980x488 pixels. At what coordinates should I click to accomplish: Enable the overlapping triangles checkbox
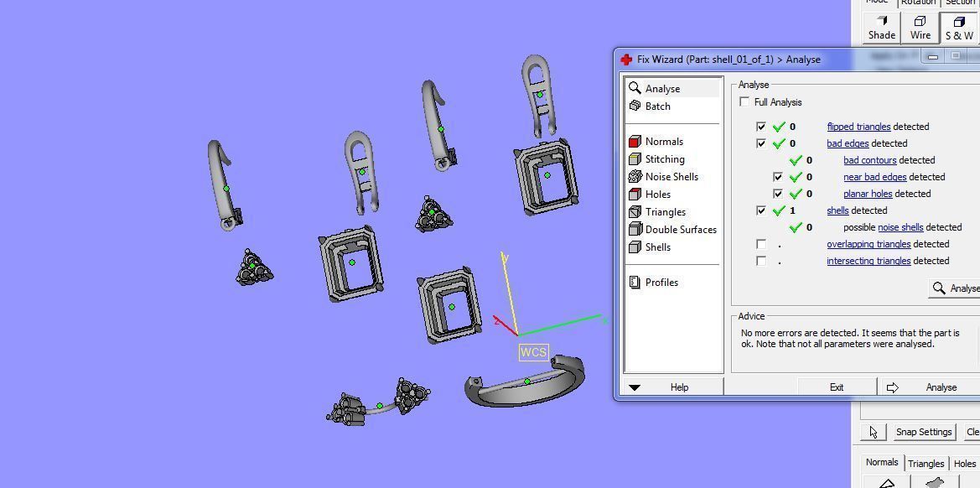coord(760,244)
